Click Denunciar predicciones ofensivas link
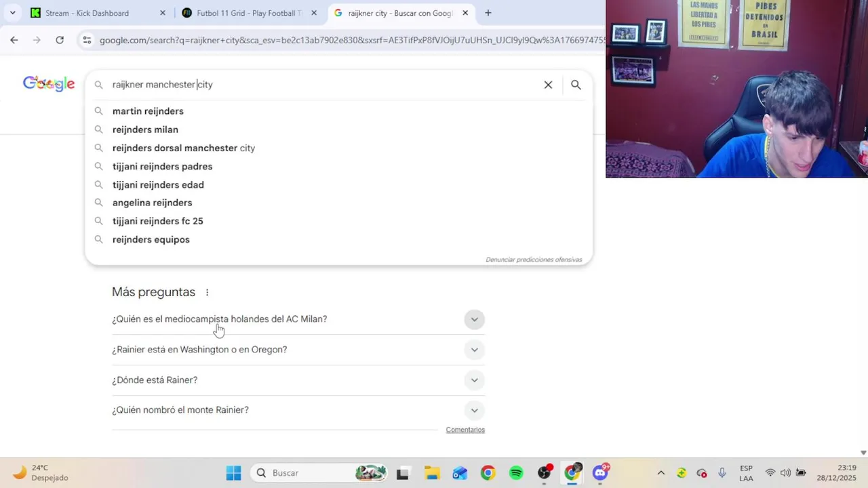868x488 pixels. (x=534, y=260)
